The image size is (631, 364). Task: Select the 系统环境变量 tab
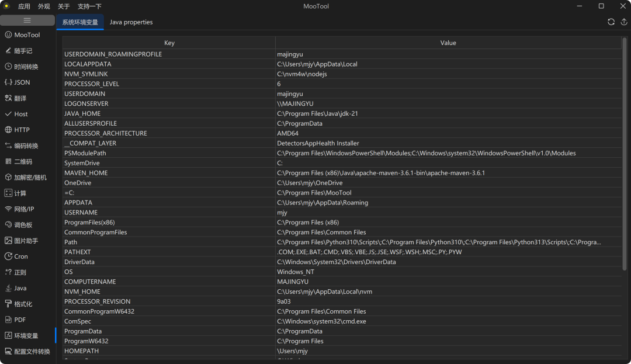click(x=80, y=22)
